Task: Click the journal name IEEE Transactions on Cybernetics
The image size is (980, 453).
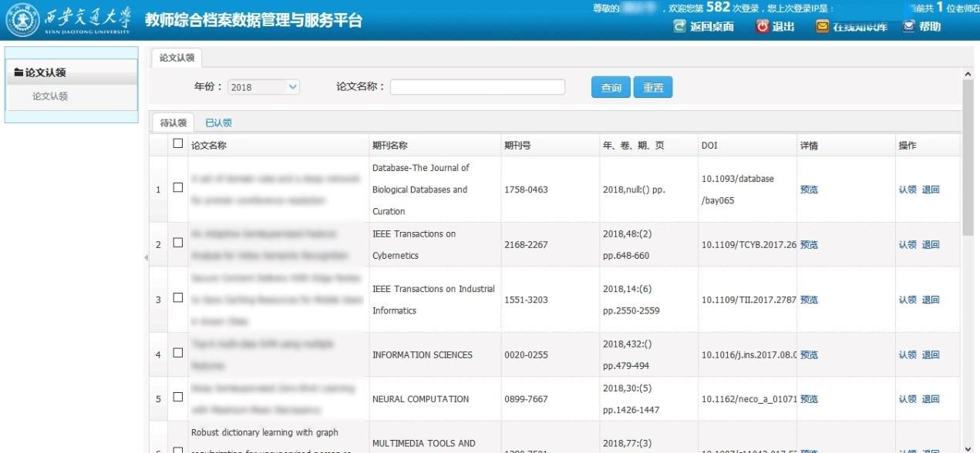Action: coord(414,245)
